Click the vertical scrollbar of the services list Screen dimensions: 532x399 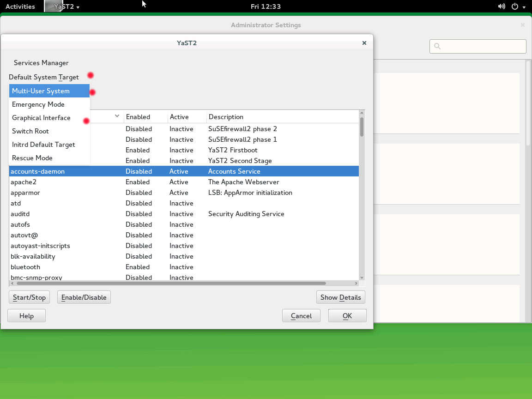tap(362, 127)
